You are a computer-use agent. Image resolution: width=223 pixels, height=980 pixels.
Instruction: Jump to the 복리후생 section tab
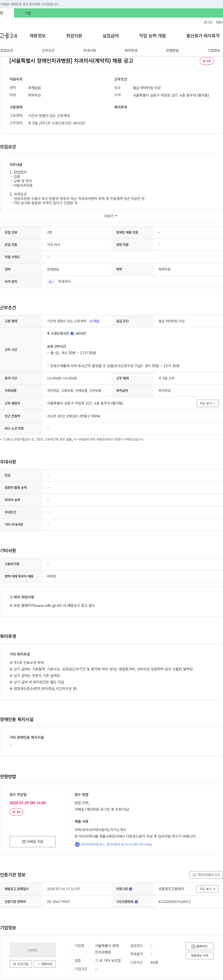pos(131,50)
